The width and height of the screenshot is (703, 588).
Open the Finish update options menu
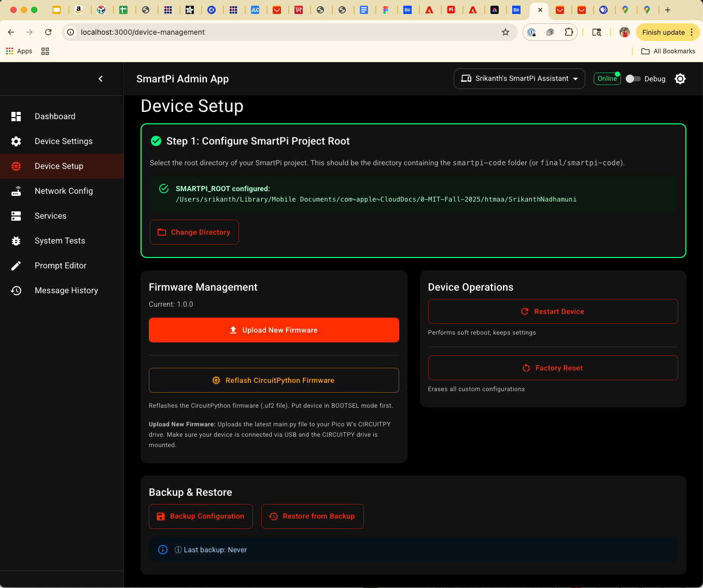pos(692,32)
